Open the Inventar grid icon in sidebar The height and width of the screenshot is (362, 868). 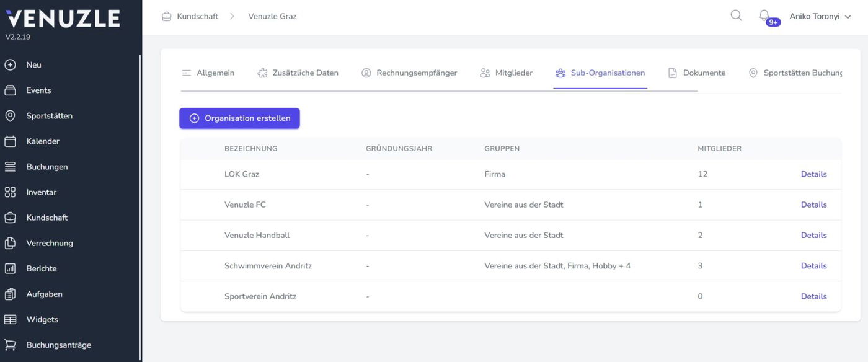(10, 192)
